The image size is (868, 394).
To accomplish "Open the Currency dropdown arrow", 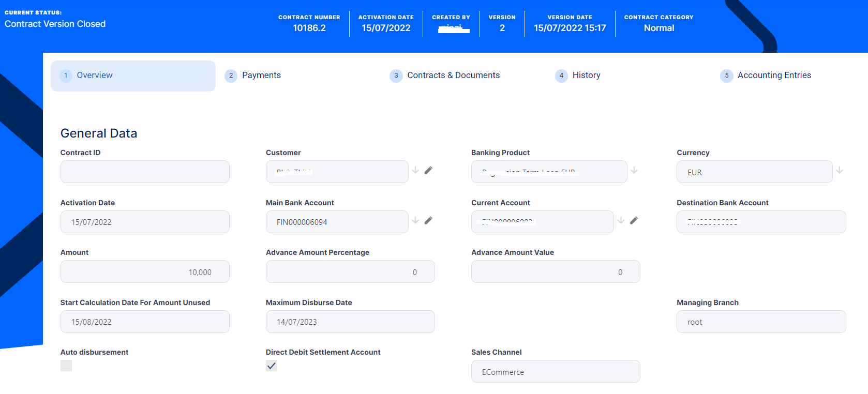I will 840,170.
